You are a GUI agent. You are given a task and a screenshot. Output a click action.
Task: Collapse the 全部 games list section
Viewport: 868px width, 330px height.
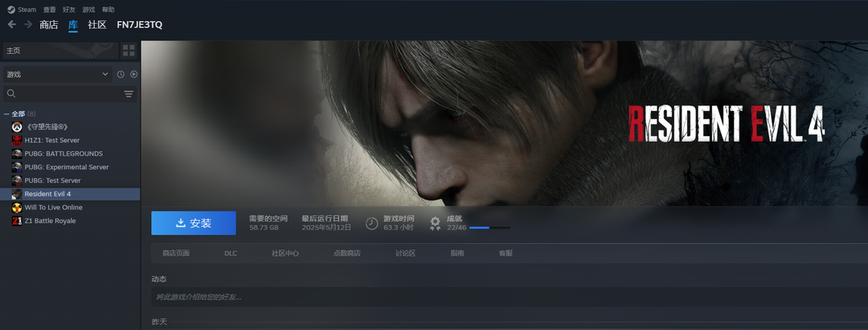[7, 113]
